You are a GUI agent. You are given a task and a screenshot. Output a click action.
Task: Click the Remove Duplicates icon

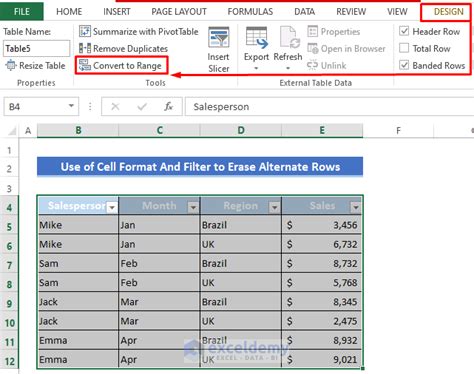click(x=85, y=48)
